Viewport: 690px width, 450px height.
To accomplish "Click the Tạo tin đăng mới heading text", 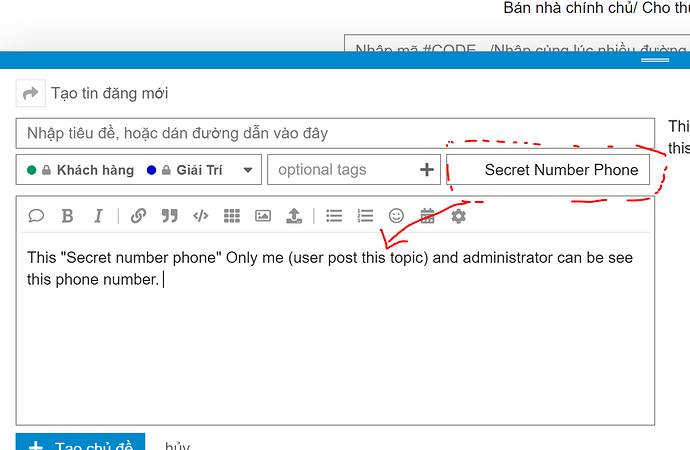I will (x=110, y=93).
